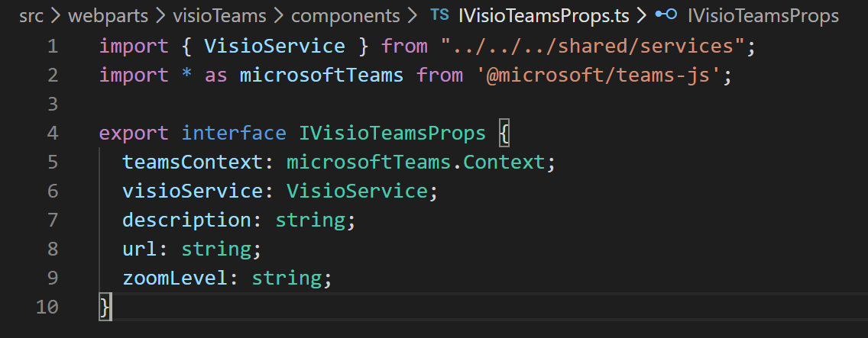Image resolution: width=868 pixels, height=338 pixels.
Task: Select the components breadcrumb item
Action: [345, 16]
